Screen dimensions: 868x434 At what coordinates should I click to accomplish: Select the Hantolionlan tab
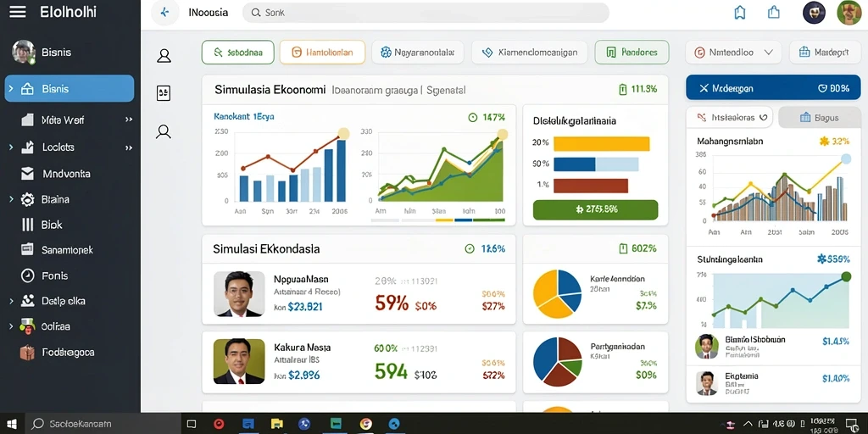click(322, 53)
